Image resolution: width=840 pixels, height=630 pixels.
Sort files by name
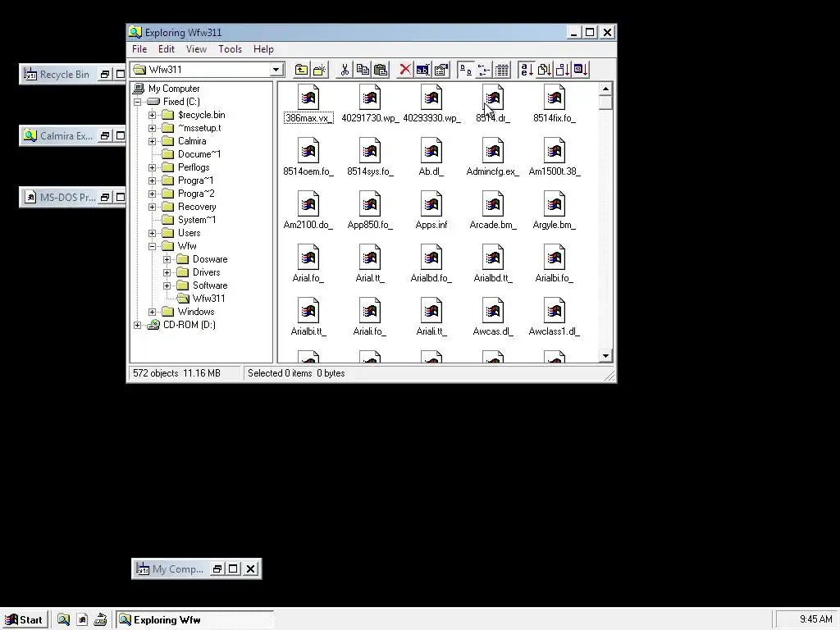[x=527, y=70]
